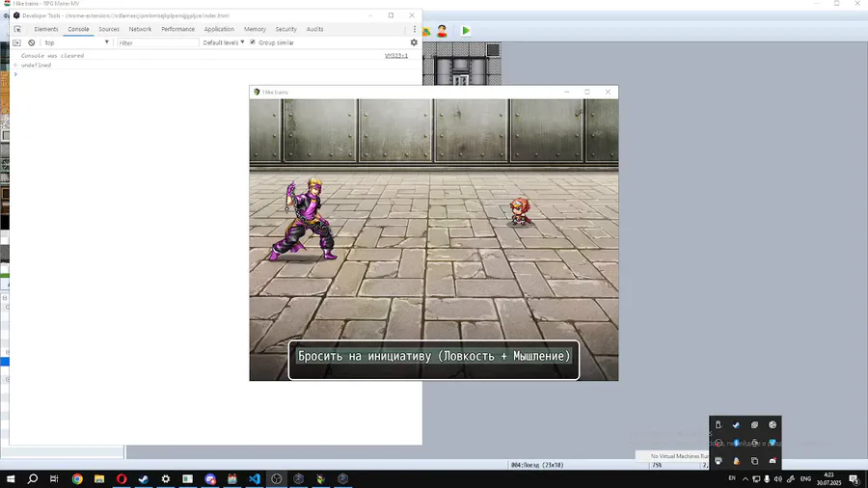
Task: Click the Bluetooth icon in the tray popup
Action: (x=736, y=443)
